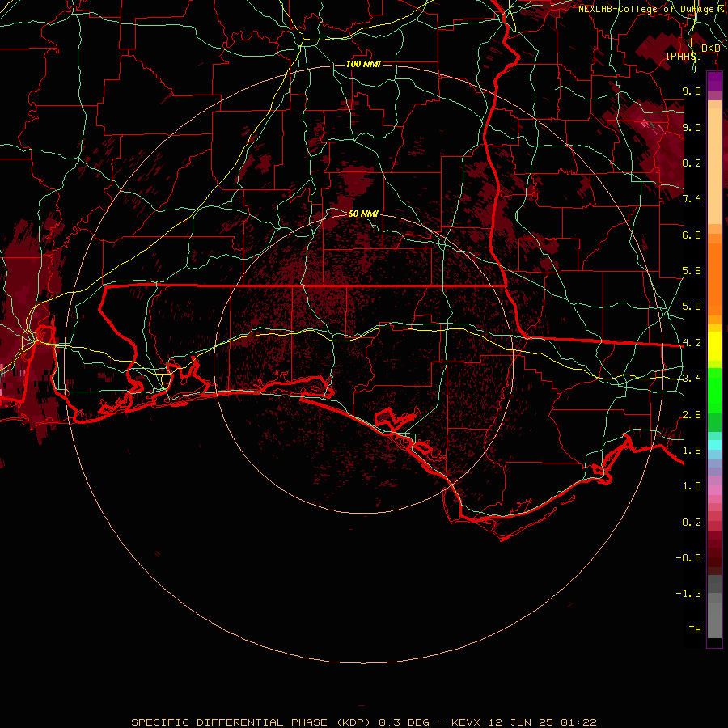Pick the bright green color bar segment
Screen dimensions: 728x728
click(x=714, y=391)
